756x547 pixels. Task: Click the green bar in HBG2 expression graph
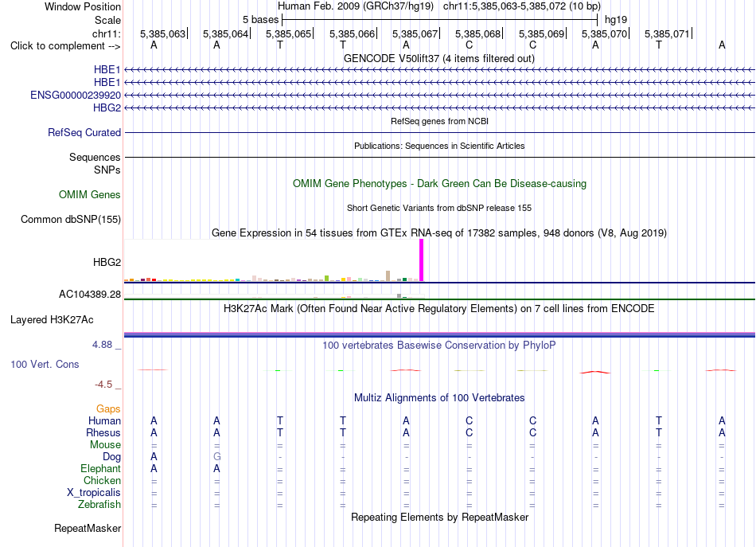(x=327, y=279)
